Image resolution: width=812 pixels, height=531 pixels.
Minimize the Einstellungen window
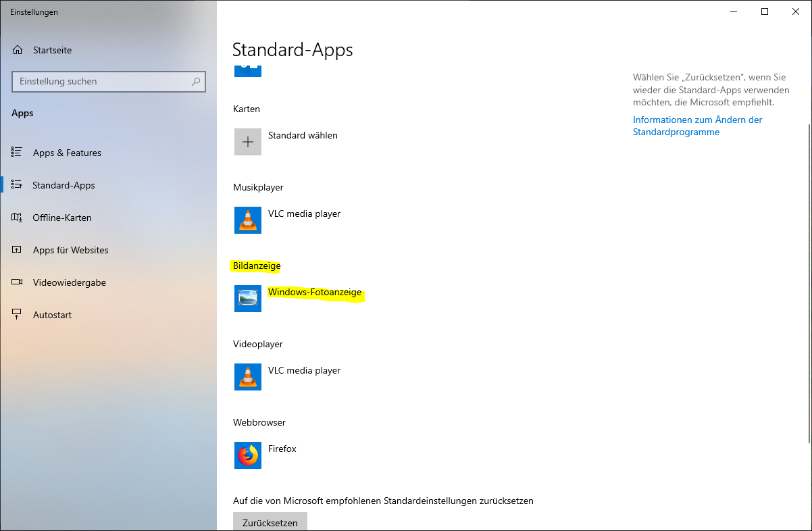point(734,11)
